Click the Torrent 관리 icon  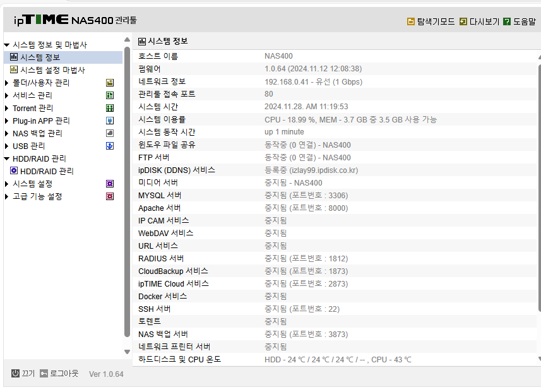coord(110,108)
